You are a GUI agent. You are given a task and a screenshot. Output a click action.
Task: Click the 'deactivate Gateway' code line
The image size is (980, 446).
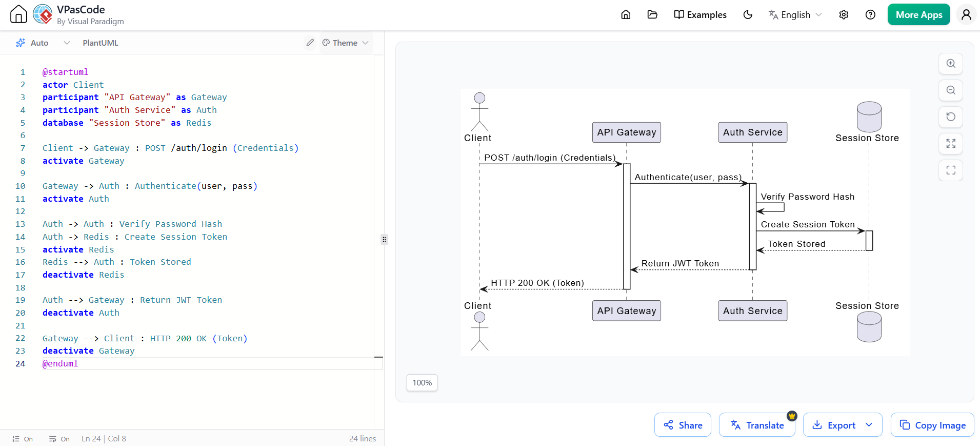click(88, 351)
